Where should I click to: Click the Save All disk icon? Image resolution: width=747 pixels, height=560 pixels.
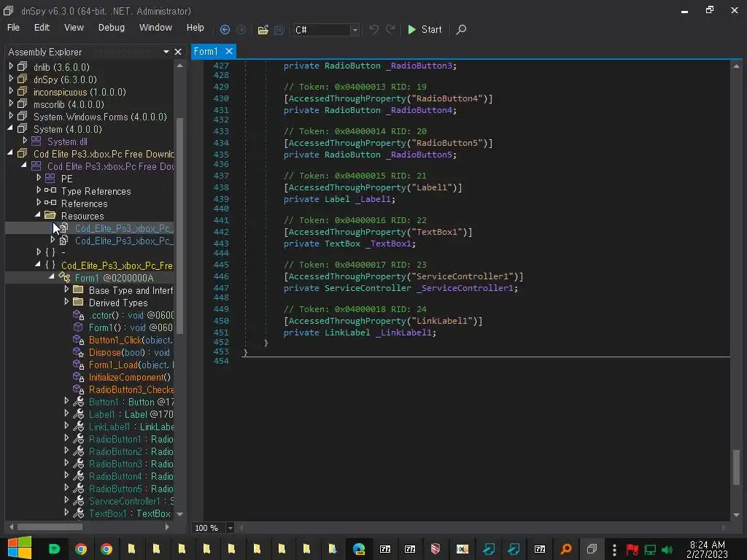(279, 30)
